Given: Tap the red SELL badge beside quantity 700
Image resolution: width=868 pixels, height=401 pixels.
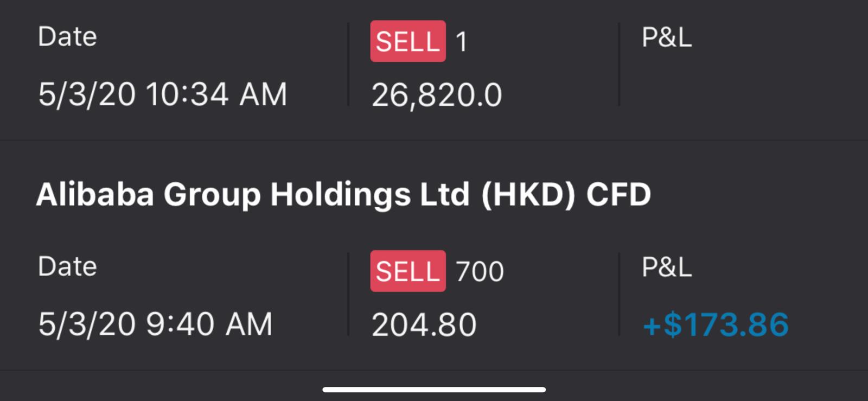Looking at the screenshot, I should (407, 271).
